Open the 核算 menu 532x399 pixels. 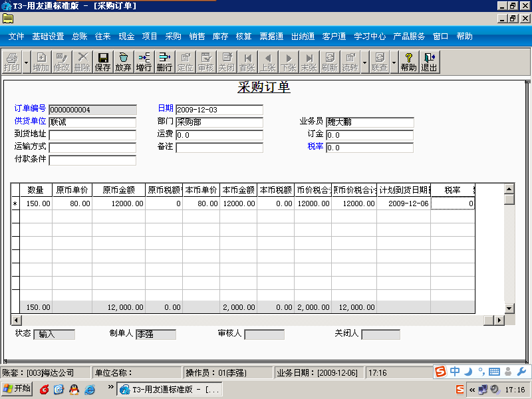pyautogui.click(x=244, y=37)
